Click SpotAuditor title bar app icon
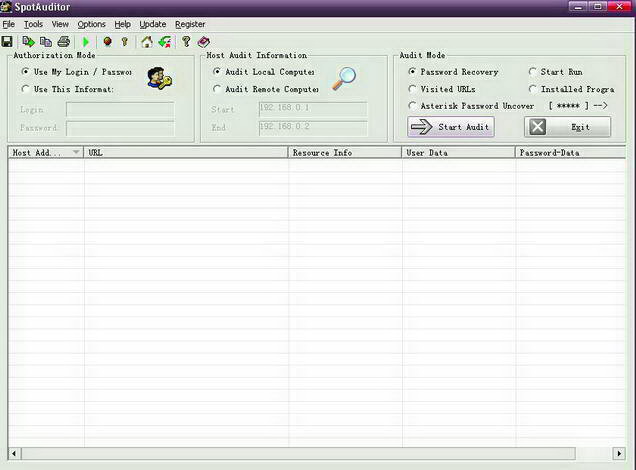636x470 pixels. [6, 7]
